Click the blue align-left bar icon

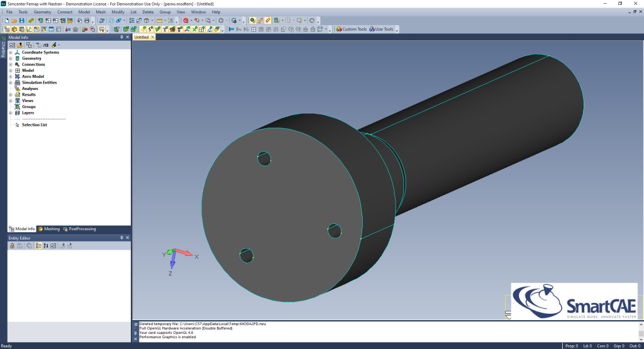[x=231, y=29]
